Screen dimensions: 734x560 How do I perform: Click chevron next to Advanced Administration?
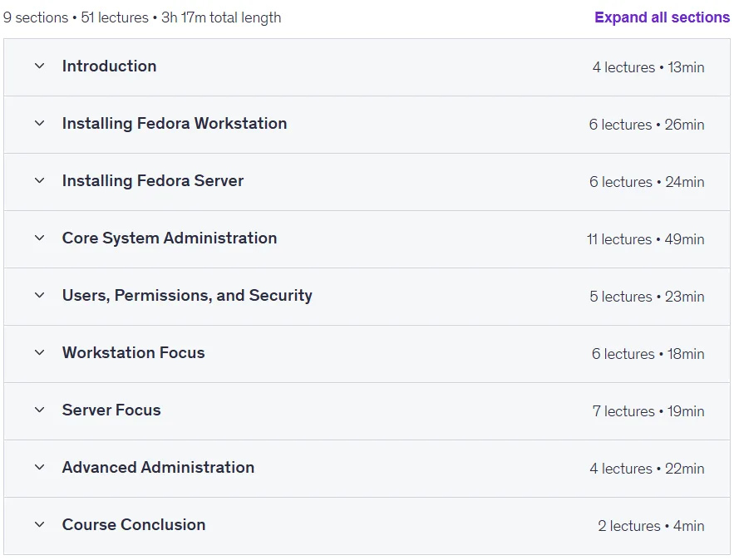pos(40,468)
